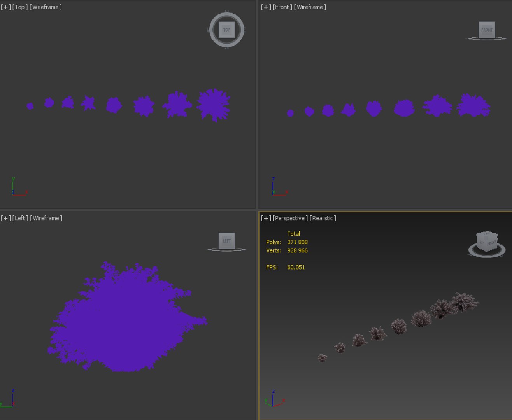Screen dimensions: 512x420
Task: Click the TOP ViewCube face
Action: click(226, 30)
